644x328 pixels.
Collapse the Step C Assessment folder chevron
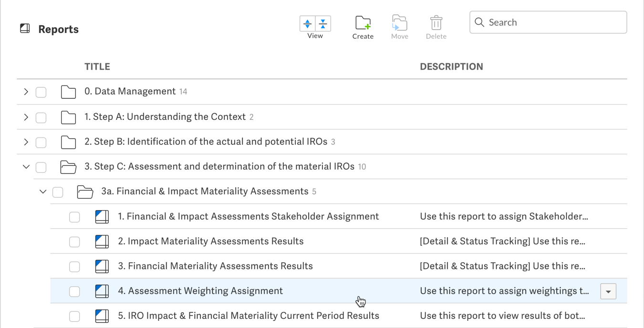click(x=26, y=166)
